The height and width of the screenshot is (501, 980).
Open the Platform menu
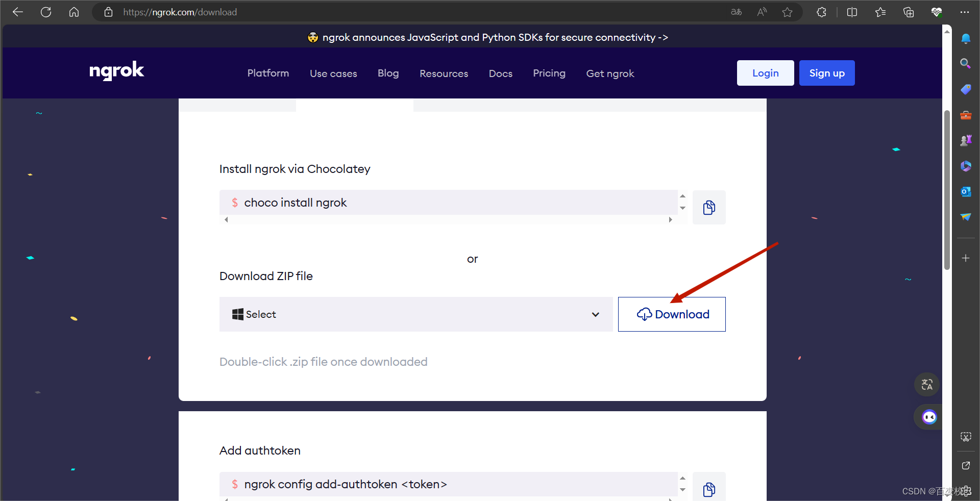pos(267,73)
